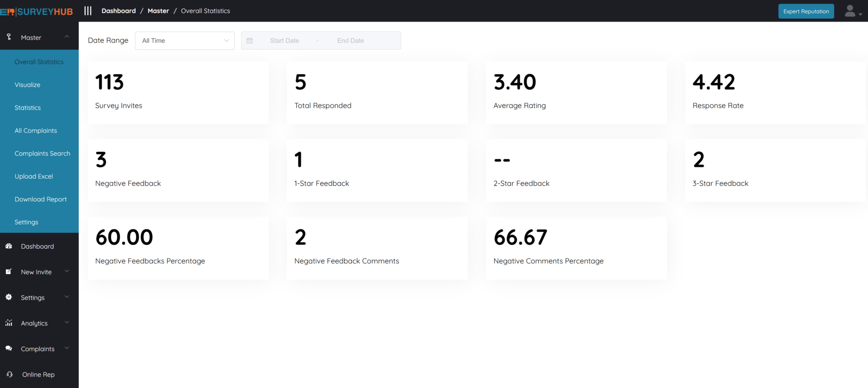Click the Dashboard gauge icon
The image size is (868, 388).
[x=9, y=246]
